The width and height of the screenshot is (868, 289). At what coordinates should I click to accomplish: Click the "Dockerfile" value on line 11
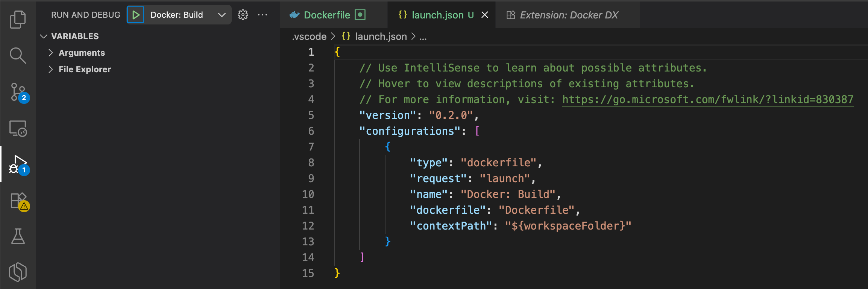pyautogui.click(x=537, y=210)
